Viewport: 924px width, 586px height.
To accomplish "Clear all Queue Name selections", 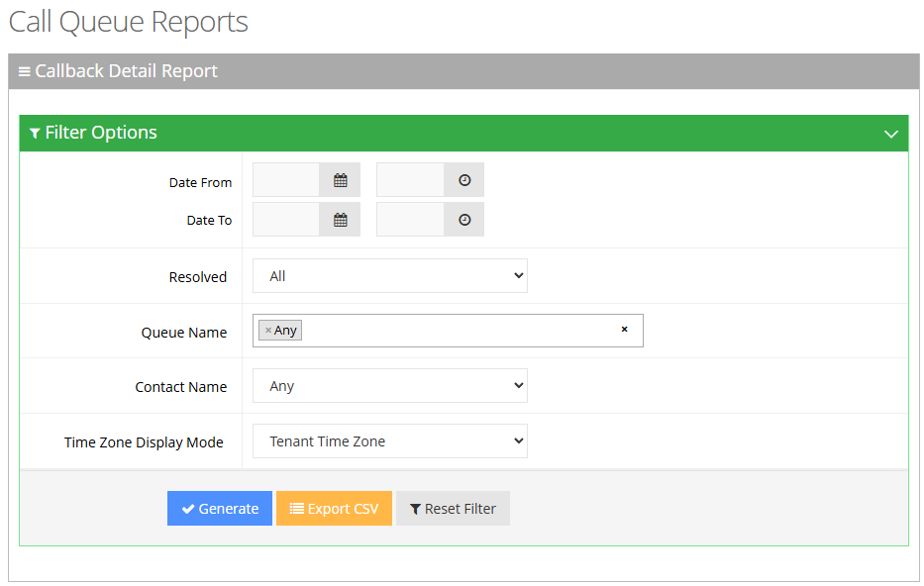I will (624, 330).
